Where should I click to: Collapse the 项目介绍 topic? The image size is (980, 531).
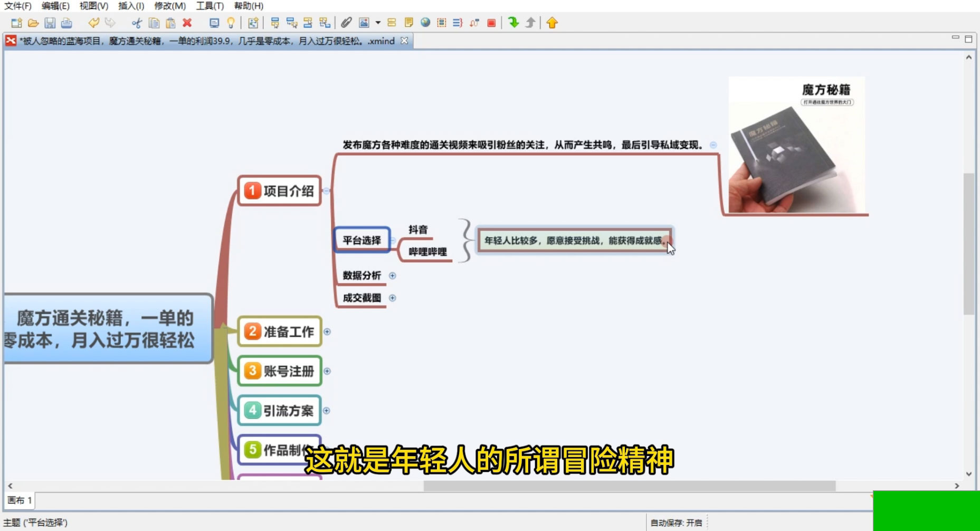click(326, 191)
